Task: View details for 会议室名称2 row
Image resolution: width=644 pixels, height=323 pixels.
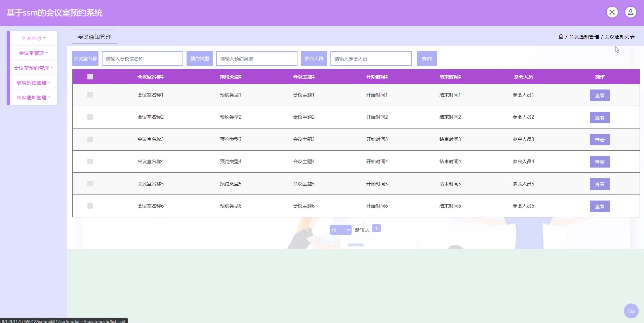Action: point(600,117)
